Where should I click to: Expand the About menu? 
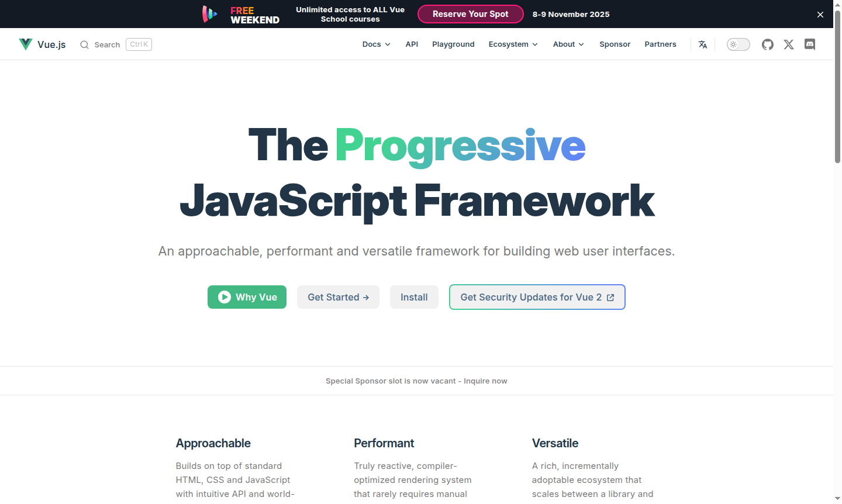[x=568, y=44]
